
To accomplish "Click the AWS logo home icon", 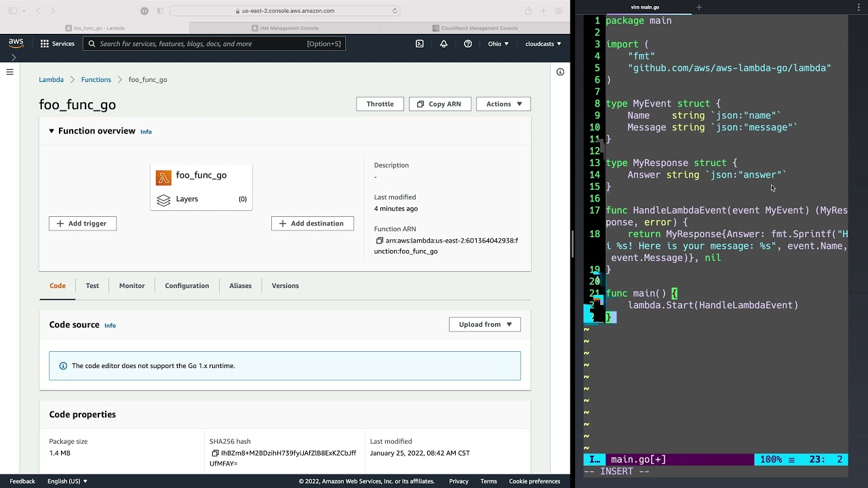I will (16, 43).
